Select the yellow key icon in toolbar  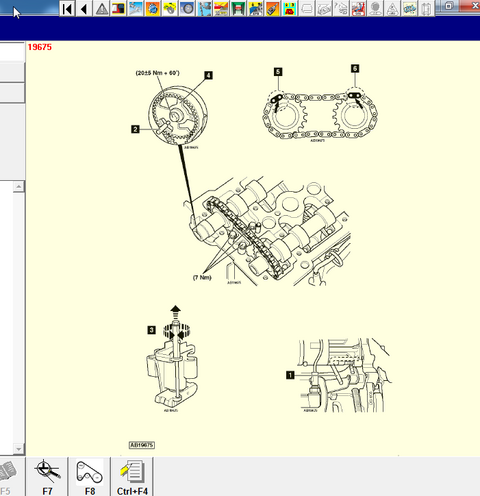(x=170, y=8)
